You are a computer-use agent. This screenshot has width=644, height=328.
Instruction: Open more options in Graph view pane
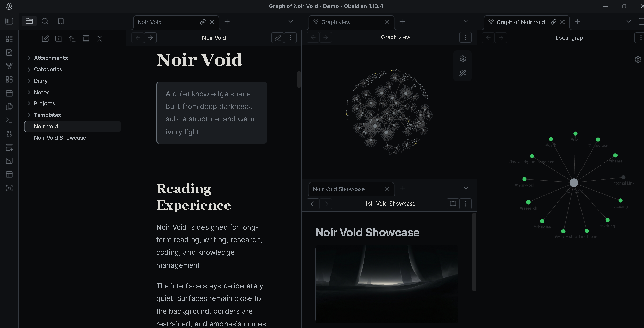[466, 37]
